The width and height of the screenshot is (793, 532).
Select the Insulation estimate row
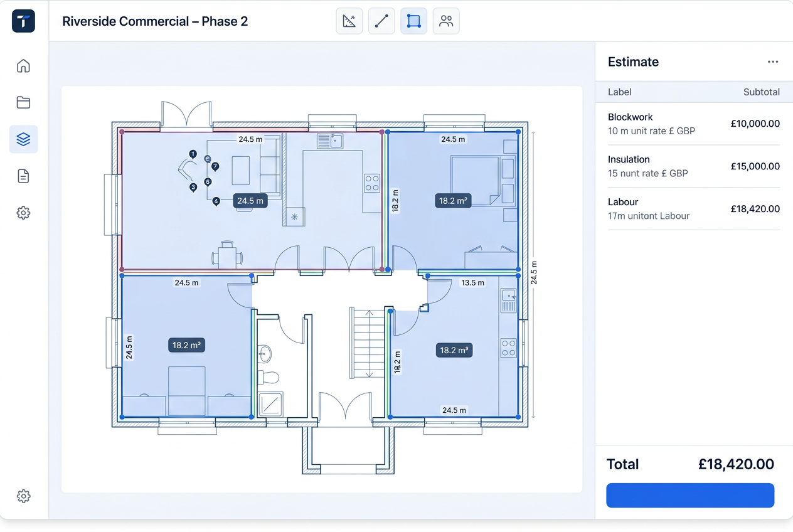tap(694, 166)
